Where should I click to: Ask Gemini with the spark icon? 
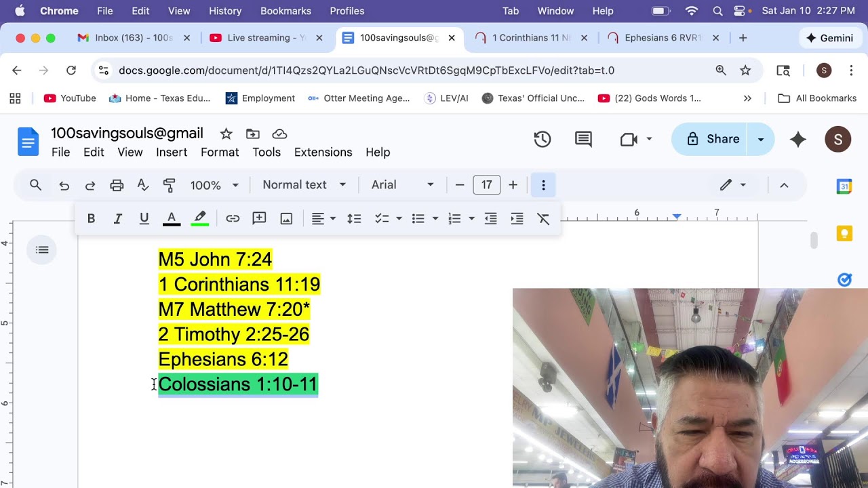pyautogui.click(x=798, y=139)
